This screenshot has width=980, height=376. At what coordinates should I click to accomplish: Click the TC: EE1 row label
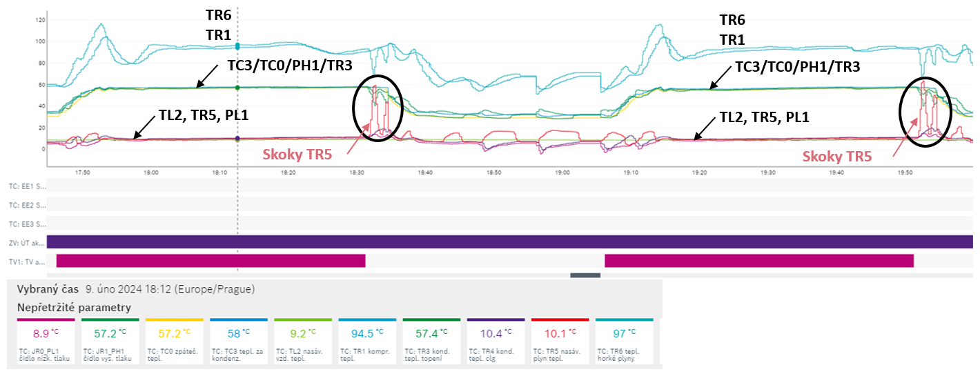click(27, 186)
